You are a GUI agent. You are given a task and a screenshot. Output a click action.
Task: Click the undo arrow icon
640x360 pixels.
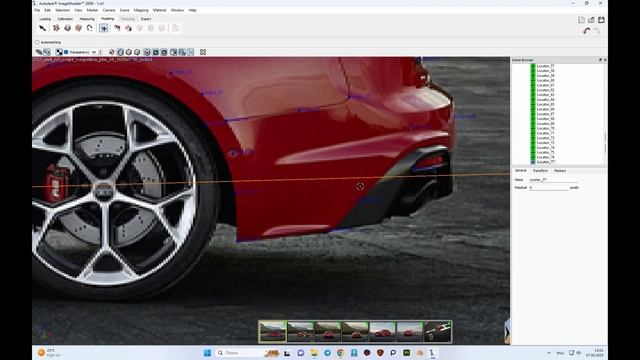click(x=587, y=31)
